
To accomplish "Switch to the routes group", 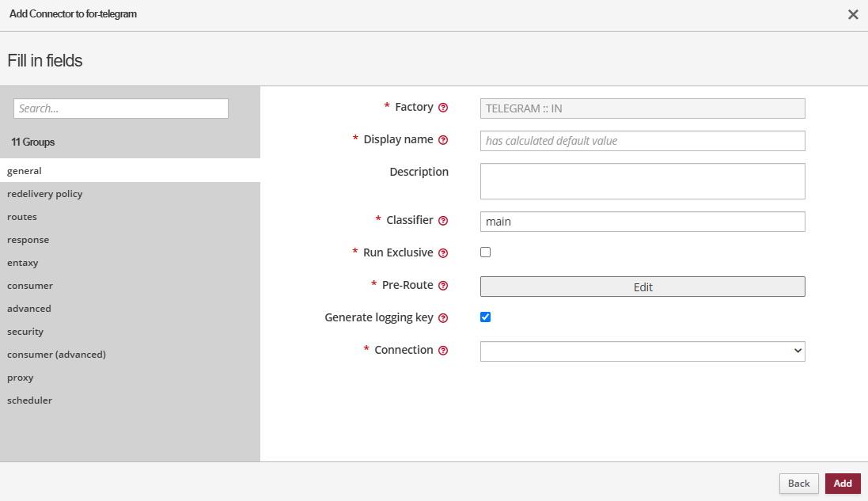I will click(22, 217).
